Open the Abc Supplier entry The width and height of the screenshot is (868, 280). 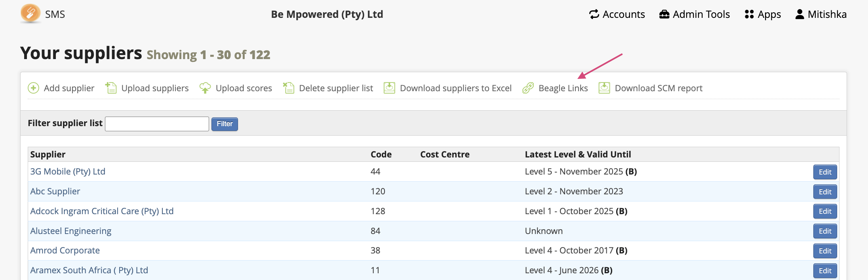[55, 191]
